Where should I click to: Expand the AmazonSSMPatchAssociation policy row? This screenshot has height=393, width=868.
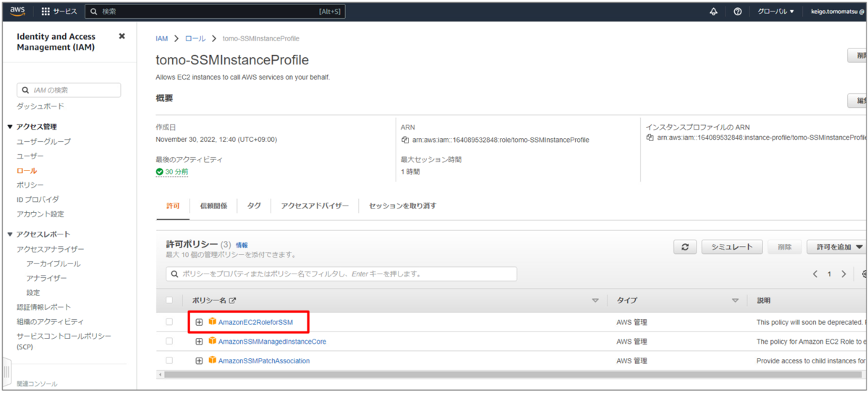[199, 360]
